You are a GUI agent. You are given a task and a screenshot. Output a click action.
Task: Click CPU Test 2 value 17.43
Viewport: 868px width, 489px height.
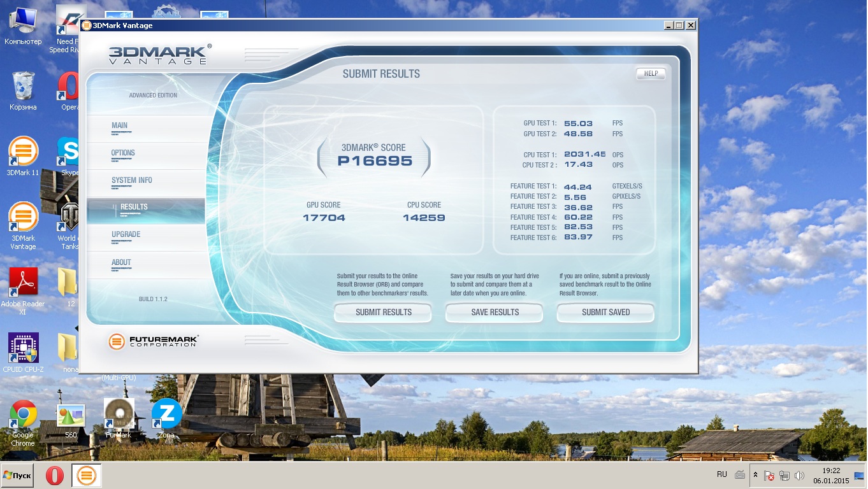click(x=578, y=165)
